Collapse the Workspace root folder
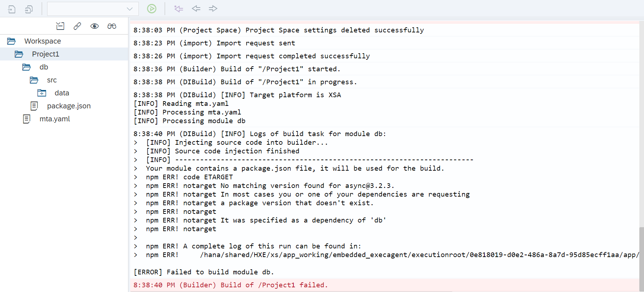Image resolution: width=644 pixels, height=292 pixels. (x=12, y=41)
